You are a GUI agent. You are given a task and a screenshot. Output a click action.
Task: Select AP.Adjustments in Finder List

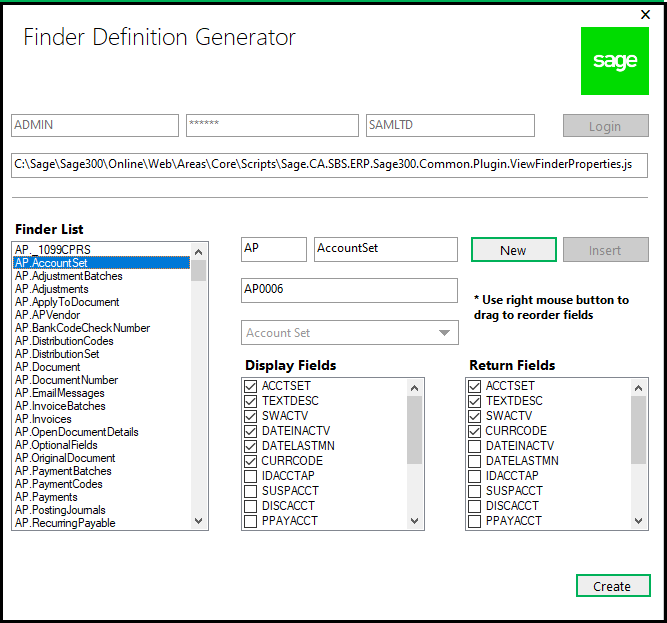pos(101,289)
